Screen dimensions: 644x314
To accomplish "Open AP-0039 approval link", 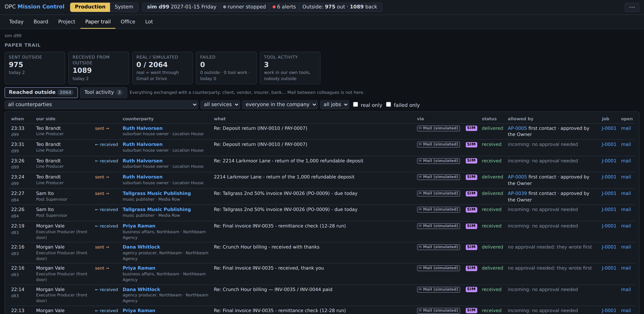I will click(x=517, y=193).
